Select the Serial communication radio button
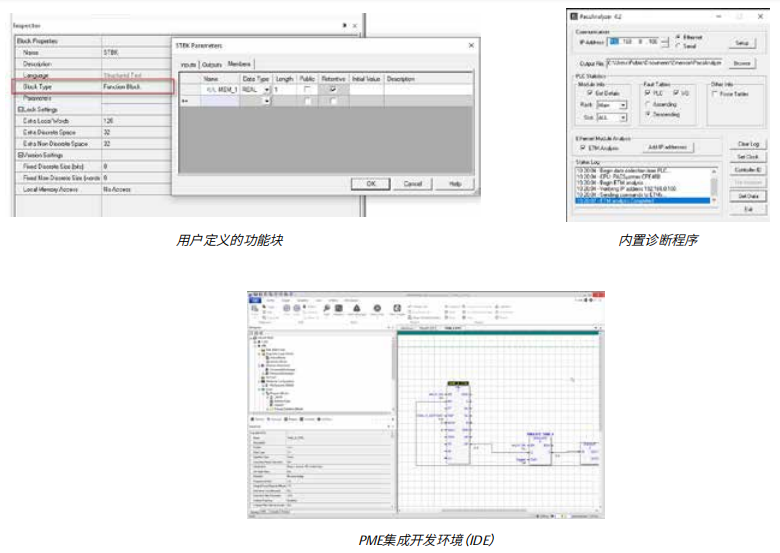 click(679, 46)
